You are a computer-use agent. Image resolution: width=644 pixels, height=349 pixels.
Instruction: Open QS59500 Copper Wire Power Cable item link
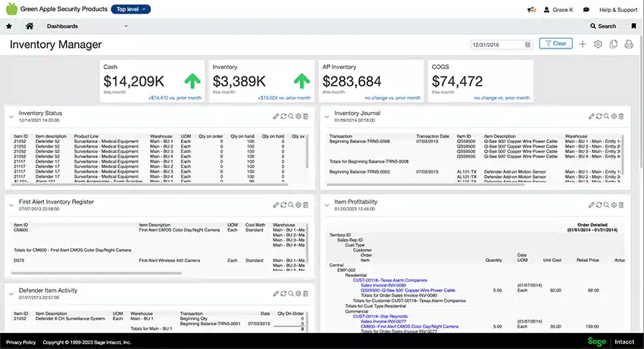pos(408,290)
